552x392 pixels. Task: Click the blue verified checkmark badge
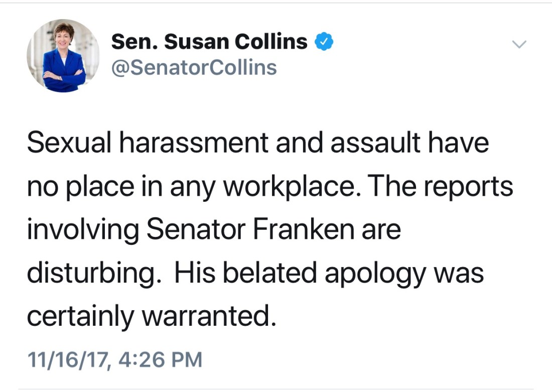click(324, 42)
